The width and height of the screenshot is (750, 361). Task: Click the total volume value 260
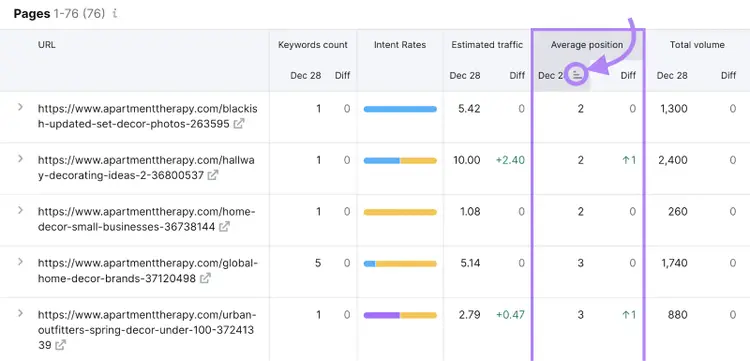678,212
